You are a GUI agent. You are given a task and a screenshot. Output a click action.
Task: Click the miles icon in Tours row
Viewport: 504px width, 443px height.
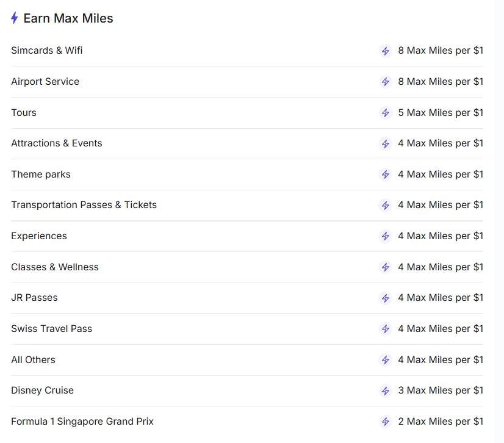[385, 113]
